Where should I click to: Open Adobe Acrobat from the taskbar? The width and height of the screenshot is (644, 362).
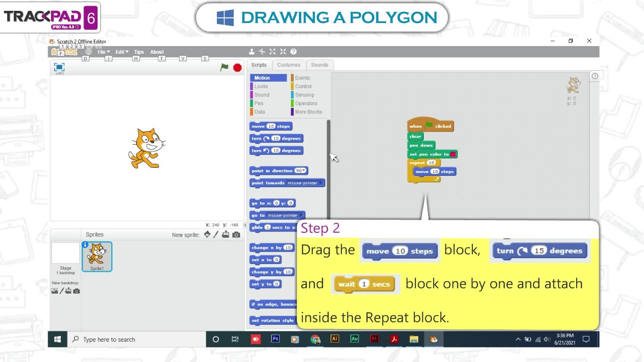click(x=394, y=339)
